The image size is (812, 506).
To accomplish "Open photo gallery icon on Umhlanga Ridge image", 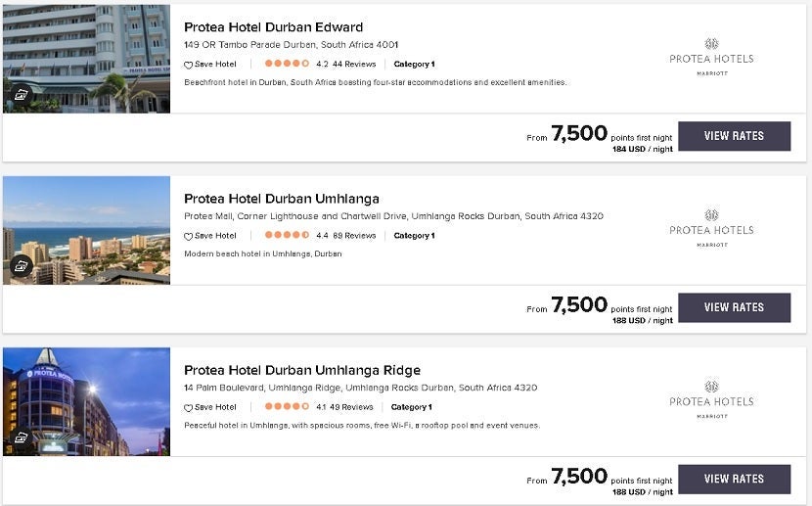I will [21, 437].
